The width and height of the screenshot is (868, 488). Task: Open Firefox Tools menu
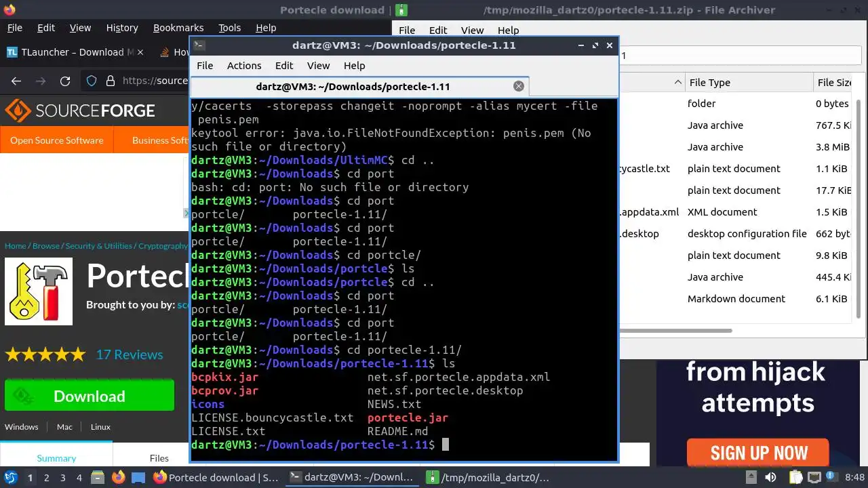coord(230,28)
